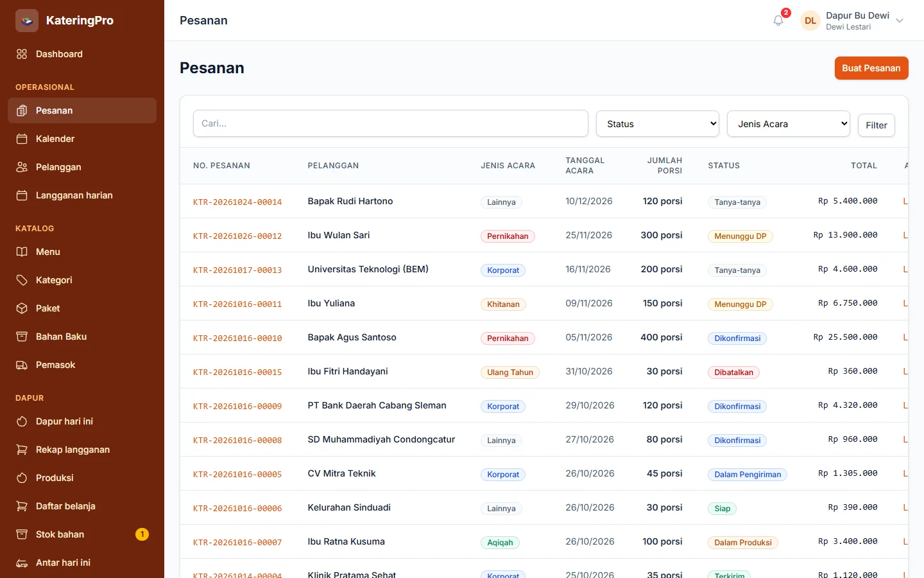This screenshot has width=924, height=578.
Task: Open the Status filter dropdown
Action: coord(658,124)
